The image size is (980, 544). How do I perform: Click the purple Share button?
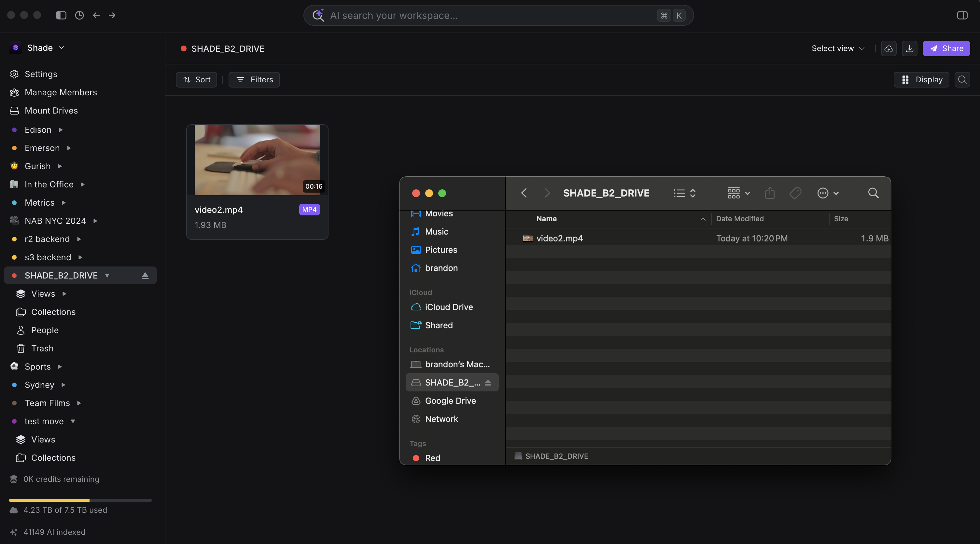point(946,49)
